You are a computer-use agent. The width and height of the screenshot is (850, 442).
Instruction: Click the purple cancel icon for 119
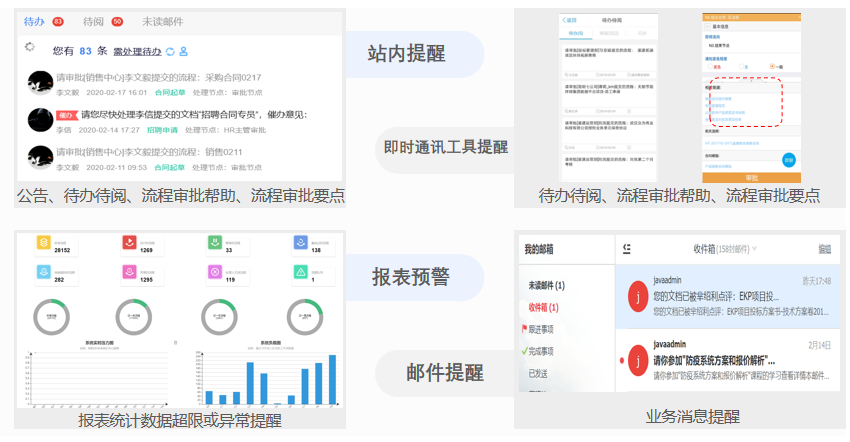click(x=215, y=272)
